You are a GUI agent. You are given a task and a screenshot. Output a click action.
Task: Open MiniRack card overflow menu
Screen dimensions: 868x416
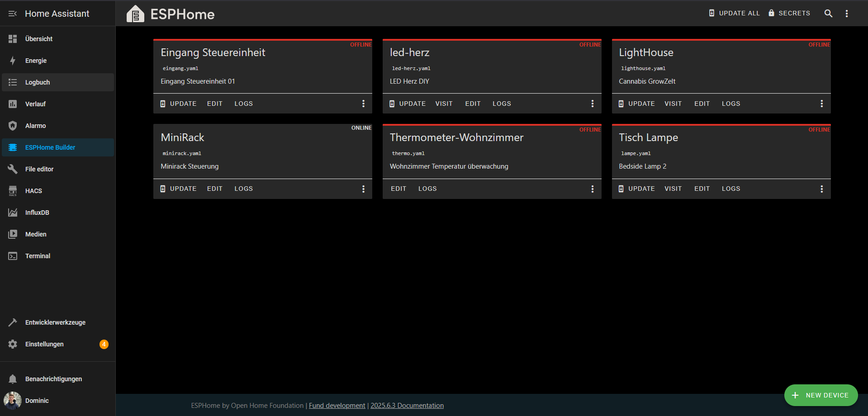(363, 189)
